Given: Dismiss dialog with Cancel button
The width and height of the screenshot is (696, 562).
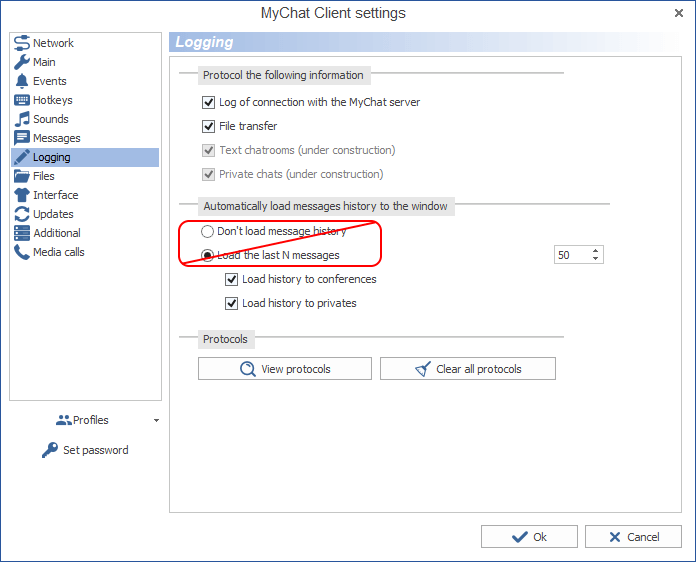Looking at the screenshot, I should pyautogui.click(x=633, y=537).
